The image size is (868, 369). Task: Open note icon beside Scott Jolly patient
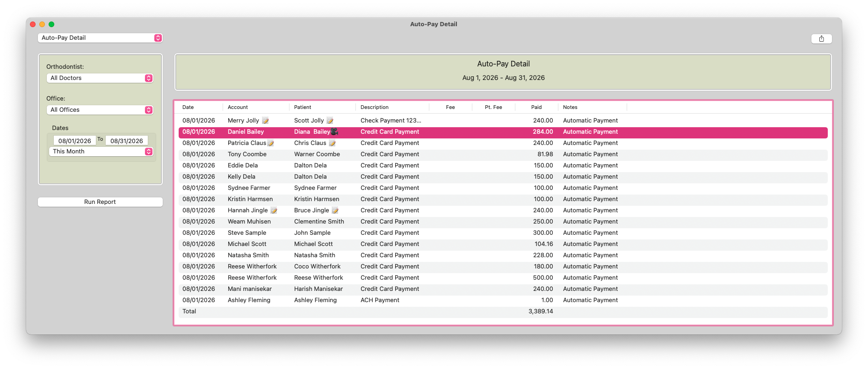[x=330, y=121]
